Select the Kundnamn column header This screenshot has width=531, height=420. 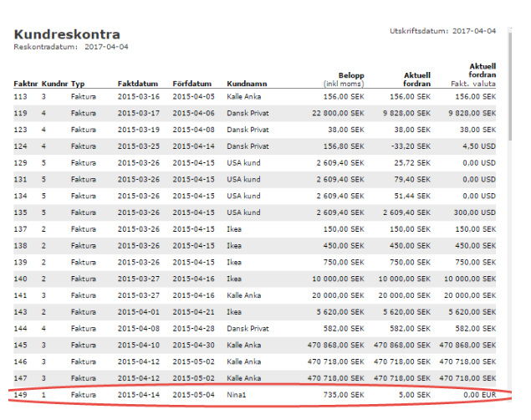coord(248,84)
